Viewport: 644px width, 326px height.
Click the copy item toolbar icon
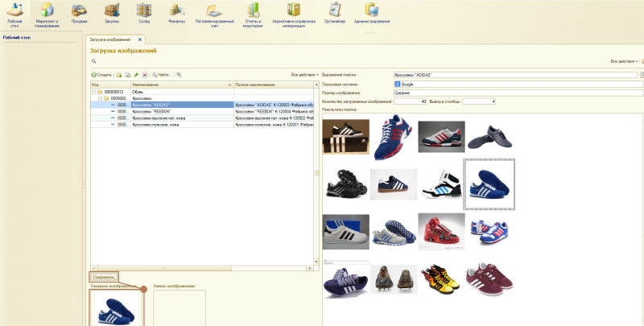click(x=127, y=75)
